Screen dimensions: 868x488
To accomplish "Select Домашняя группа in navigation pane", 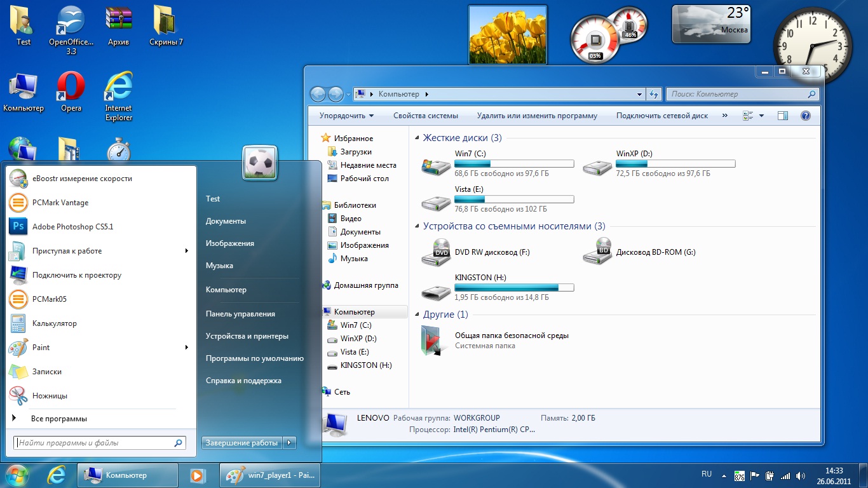I will pos(366,285).
